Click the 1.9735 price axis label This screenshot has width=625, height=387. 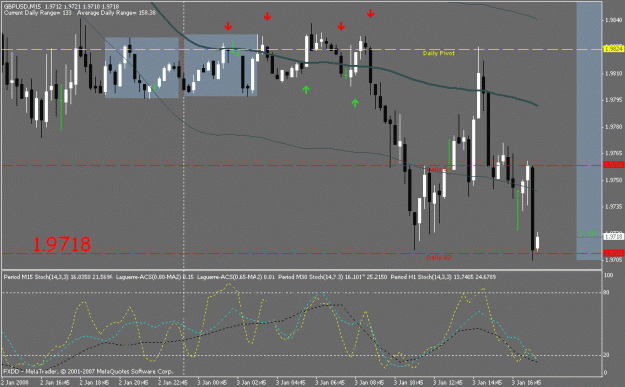(614, 206)
